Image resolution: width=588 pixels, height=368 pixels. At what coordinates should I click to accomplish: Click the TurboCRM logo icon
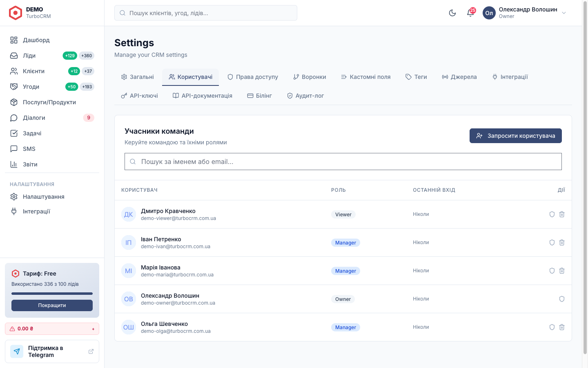pos(16,13)
